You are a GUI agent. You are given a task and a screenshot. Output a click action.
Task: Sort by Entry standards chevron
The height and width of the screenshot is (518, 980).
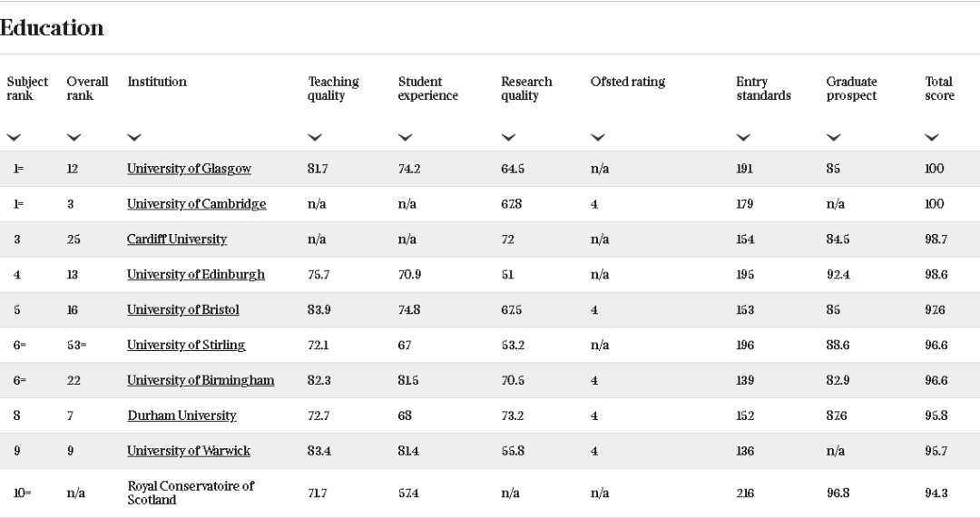pyautogui.click(x=743, y=138)
